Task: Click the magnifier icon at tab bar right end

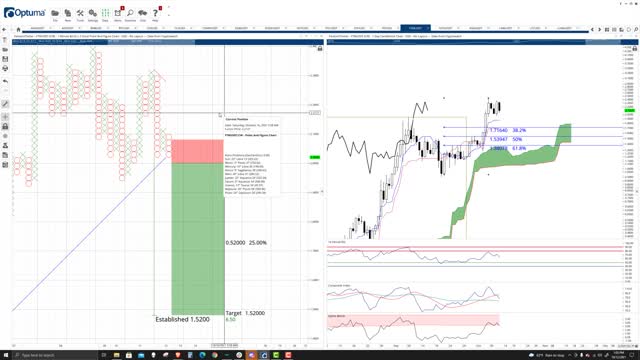Action: pyautogui.click(x=636, y=29)
